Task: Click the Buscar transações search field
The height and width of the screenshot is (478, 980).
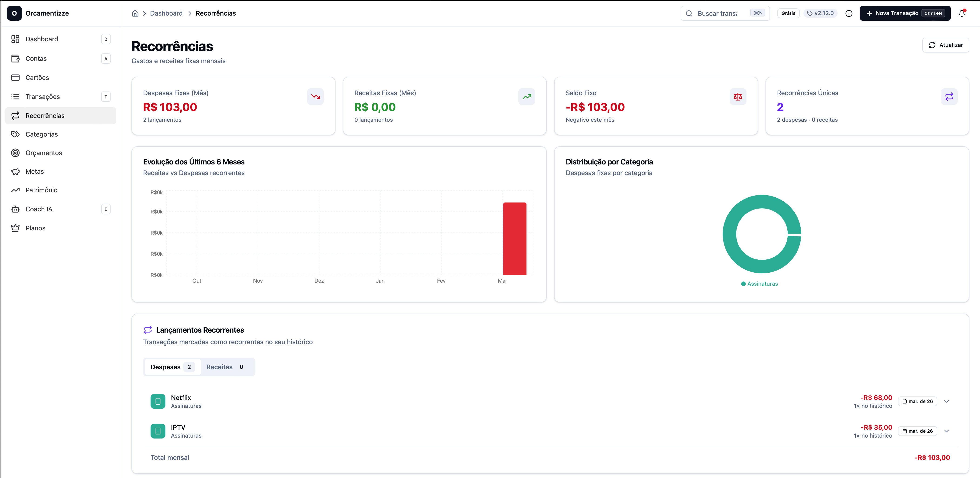Action: [x=717, y=13]
